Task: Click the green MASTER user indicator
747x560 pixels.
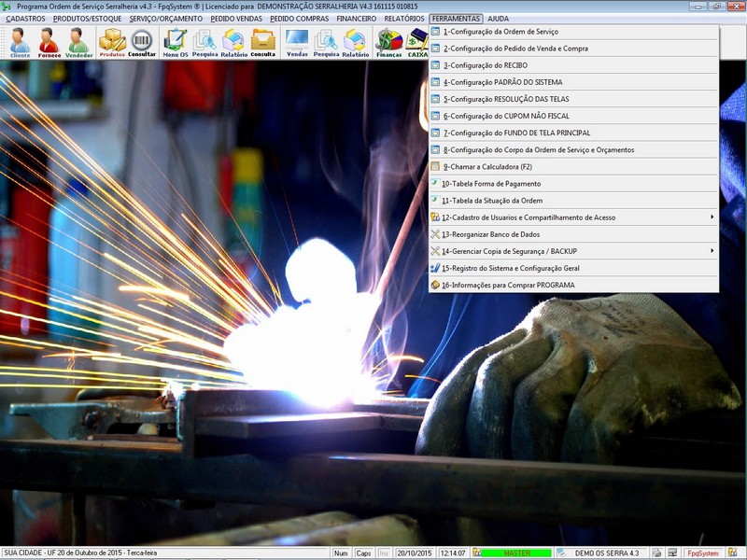Action: click(x=515, y=553)
